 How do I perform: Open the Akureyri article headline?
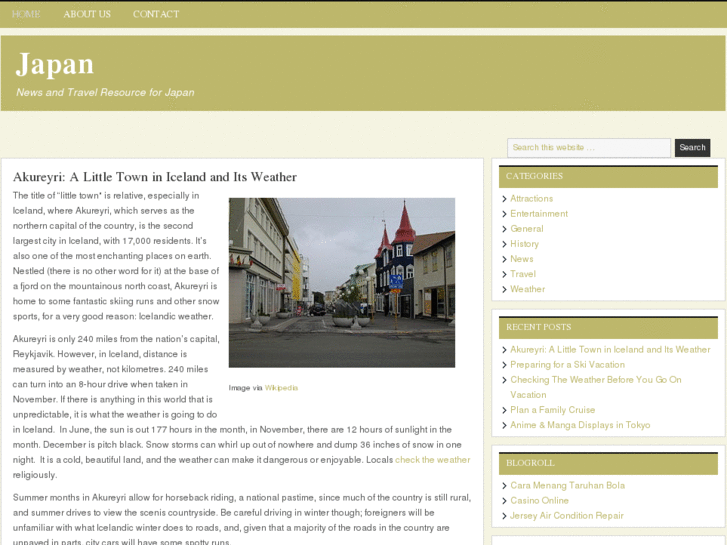155,177
